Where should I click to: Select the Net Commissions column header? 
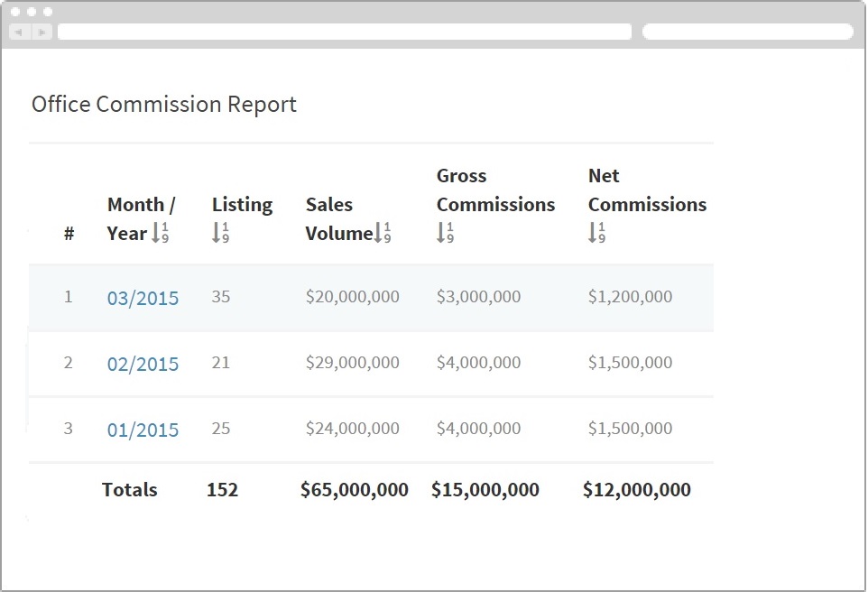pos(646,204)
